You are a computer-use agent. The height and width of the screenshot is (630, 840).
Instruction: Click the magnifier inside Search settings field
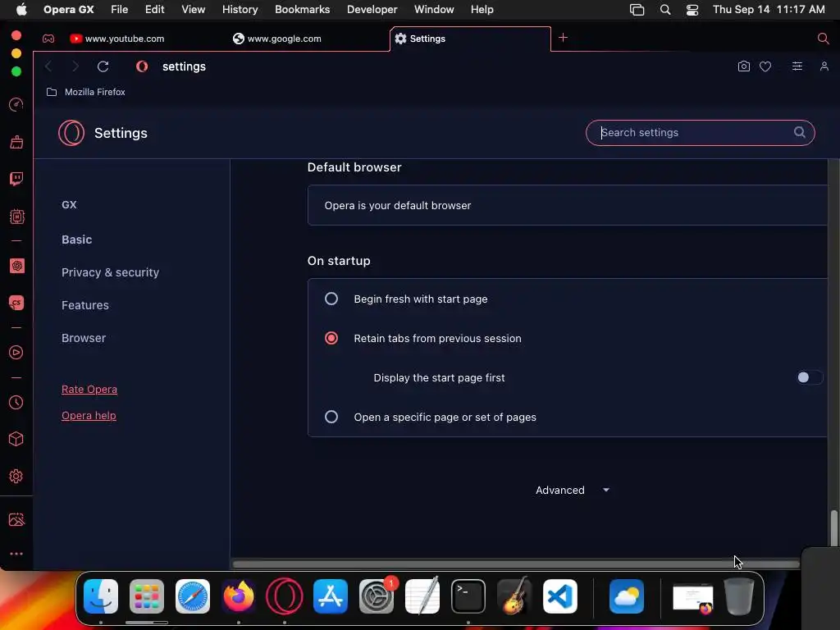coord(799,132)
